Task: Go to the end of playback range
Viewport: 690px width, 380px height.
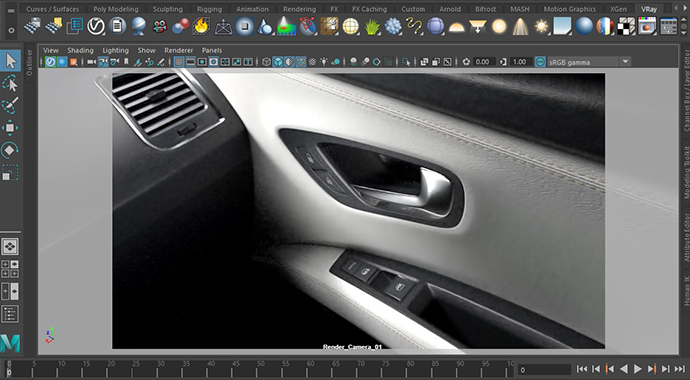Action: click(x=679, y=369)
